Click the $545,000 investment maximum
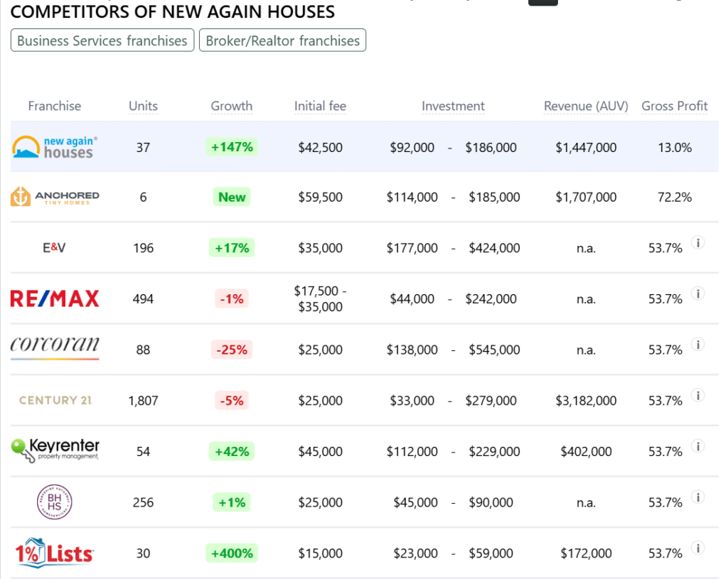Screen dimensions: 728x579 [495, 350]
